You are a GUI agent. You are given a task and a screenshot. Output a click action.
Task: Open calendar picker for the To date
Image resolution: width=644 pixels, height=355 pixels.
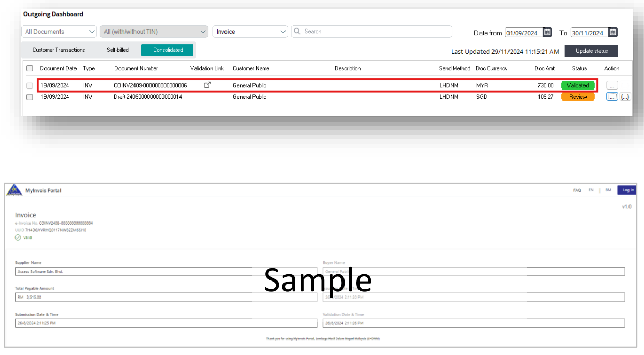pyautogui.click(x=612, y=33)
